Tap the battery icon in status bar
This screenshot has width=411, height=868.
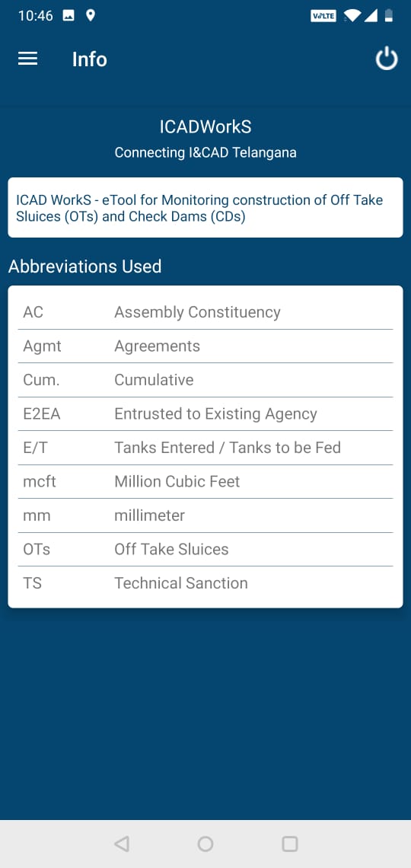390,15
